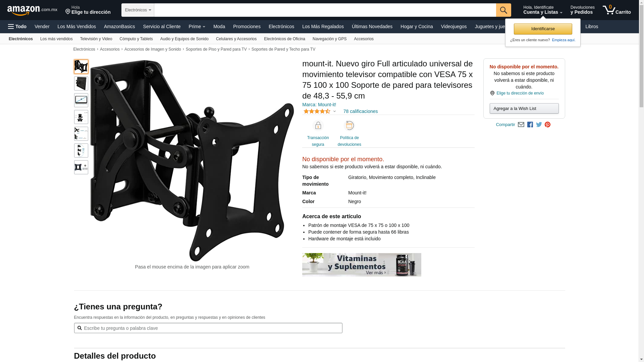Click the search magnifier button

click(x=503, y=10)
